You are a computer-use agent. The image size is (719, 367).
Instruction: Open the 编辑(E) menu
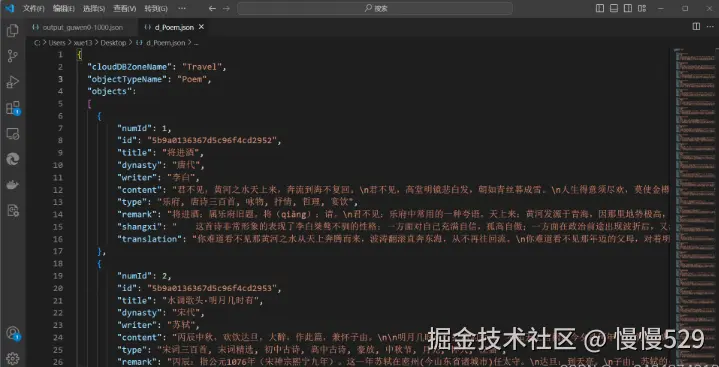(x=64, y=8)
